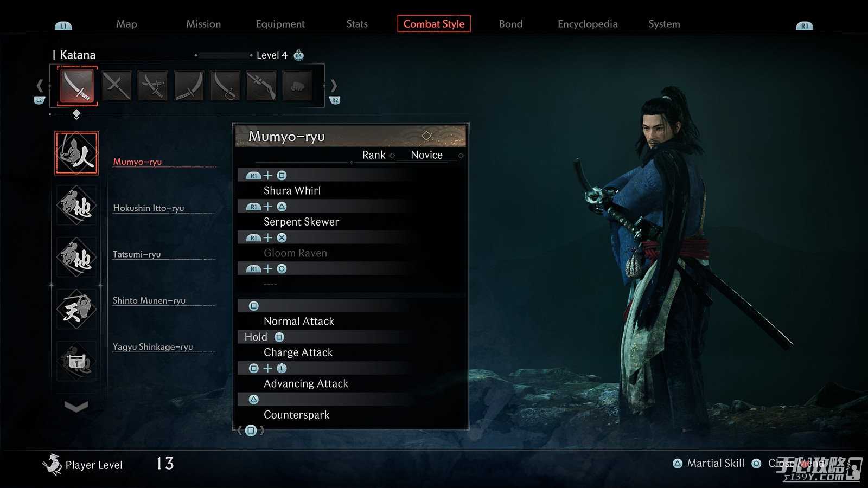
Task: Click the Katana proficiency level bar
Action: click(224, 55)
